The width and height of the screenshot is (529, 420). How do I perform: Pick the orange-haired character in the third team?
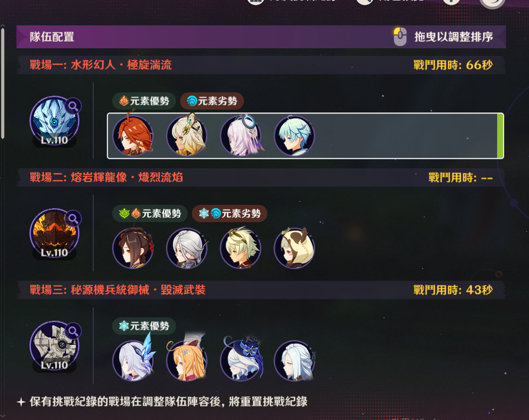186,360
